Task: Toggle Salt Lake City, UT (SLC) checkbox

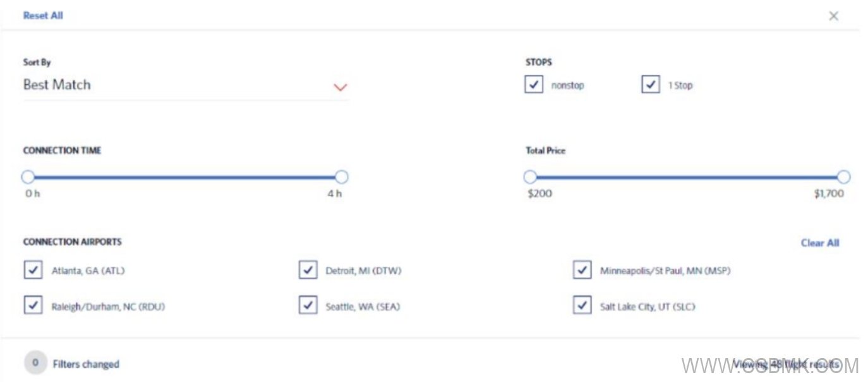Action: (x=582, y=306)
